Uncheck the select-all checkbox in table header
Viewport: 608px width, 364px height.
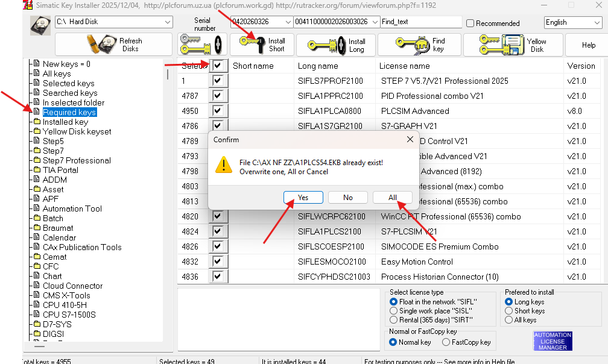click(217, 66)
